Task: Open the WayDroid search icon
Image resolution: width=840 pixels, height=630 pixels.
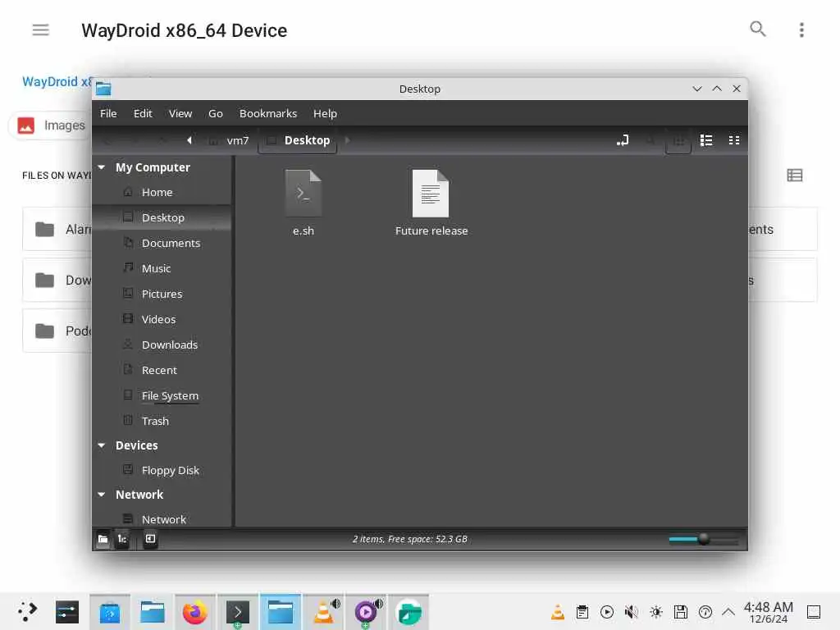Action: [757, 29]
